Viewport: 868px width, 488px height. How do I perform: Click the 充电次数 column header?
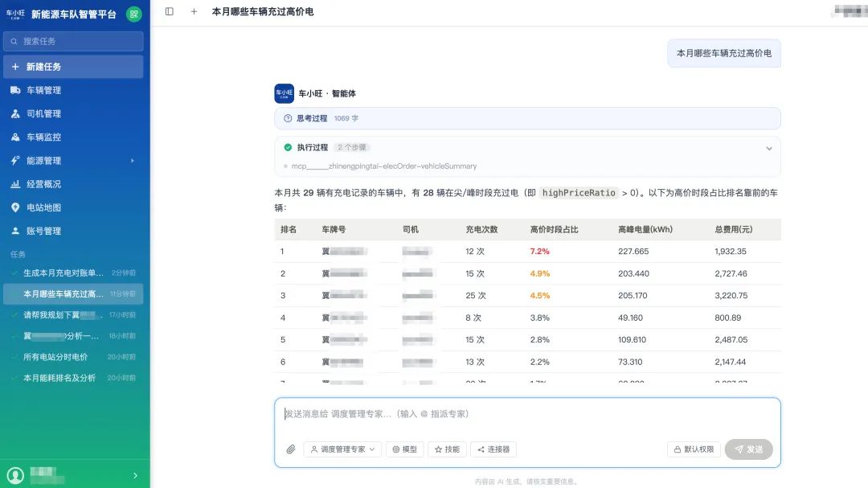click(481, 229)
